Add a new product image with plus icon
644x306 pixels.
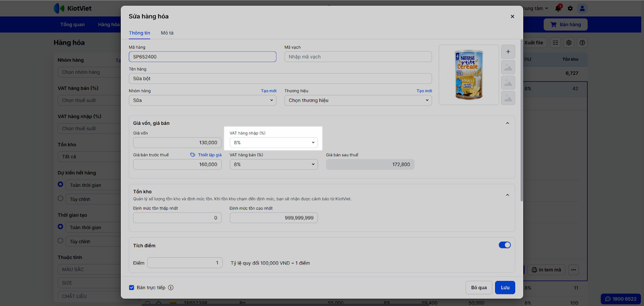508,52
